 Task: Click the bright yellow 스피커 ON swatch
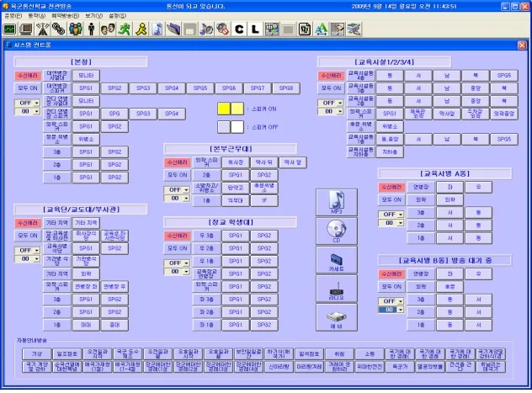pos(224,109)
